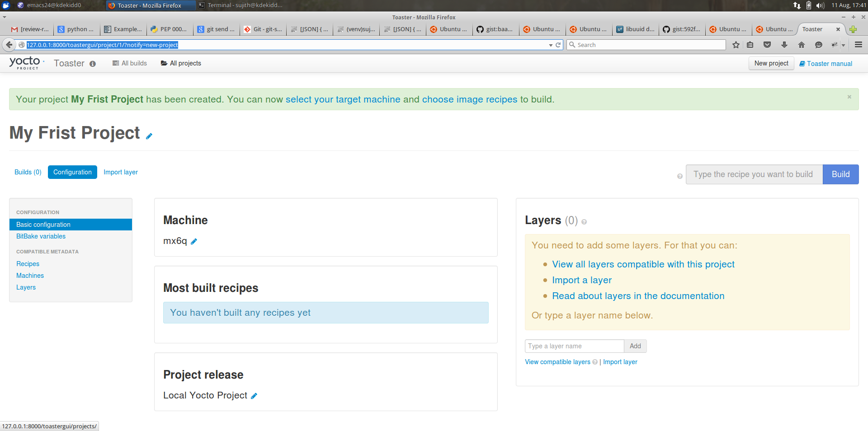868x431 pixels.
Task: Follow the Import a layer bullet link
Action: pyautogui.click(x=582, y=280)
